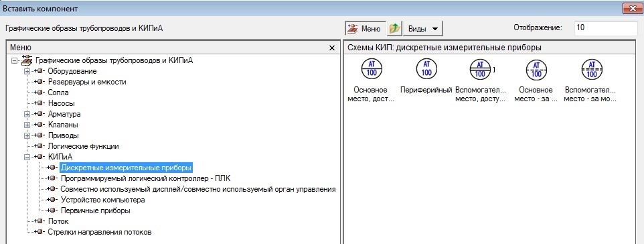Select 'Стрелки направления потоков' tree item

click(99, 232)
